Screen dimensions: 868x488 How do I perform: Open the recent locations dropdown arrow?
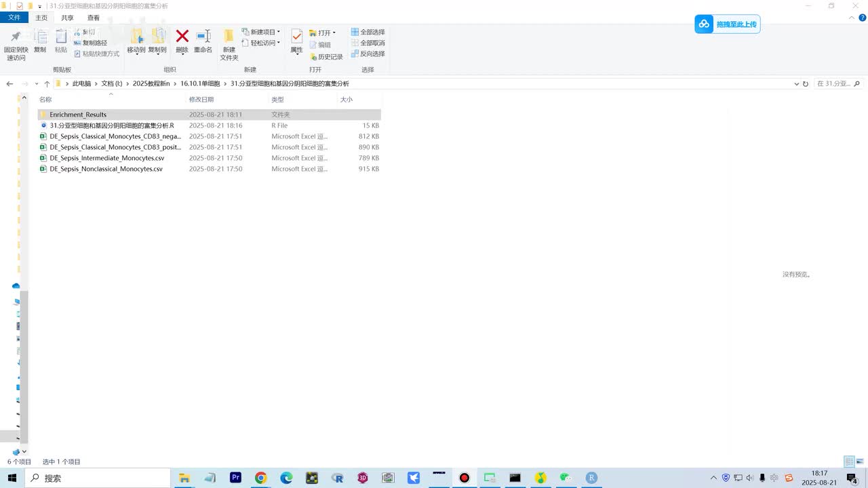(x=37, y=84)
